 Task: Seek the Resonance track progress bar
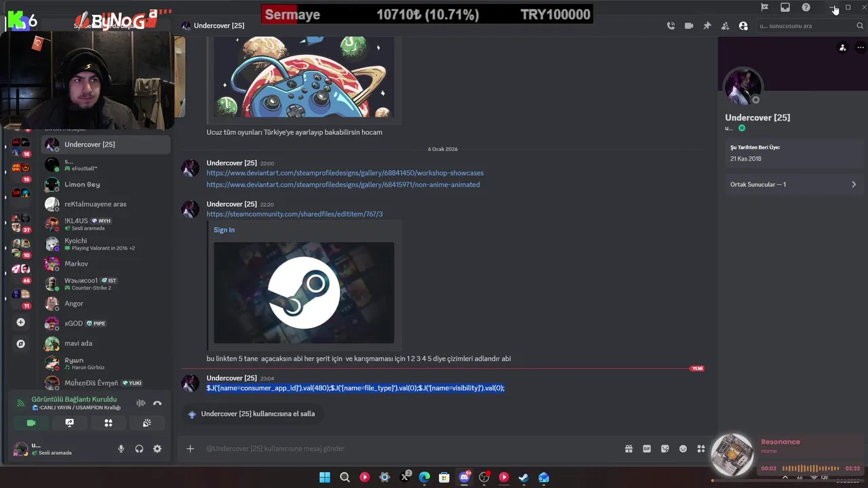pyautogui.click(x=810, y=468)
